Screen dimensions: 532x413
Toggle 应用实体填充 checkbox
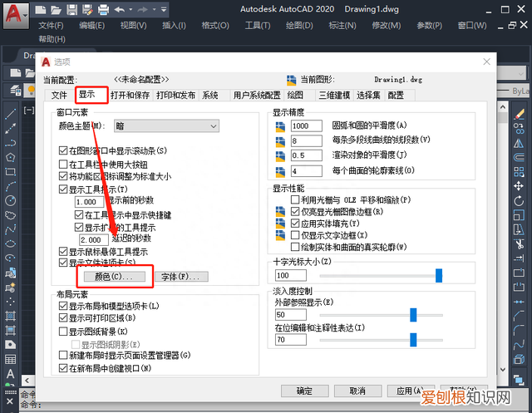tap(295, 223)
